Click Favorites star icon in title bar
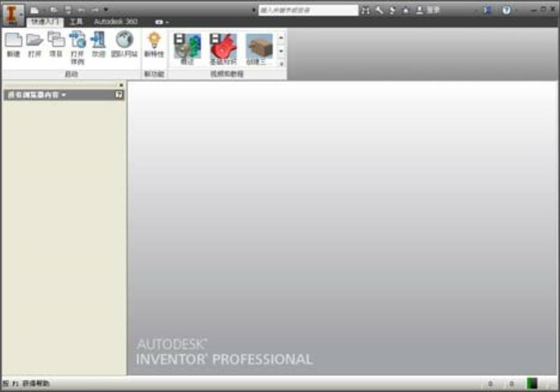The height and width of the screenshot is (392, 560). (406, 10)
